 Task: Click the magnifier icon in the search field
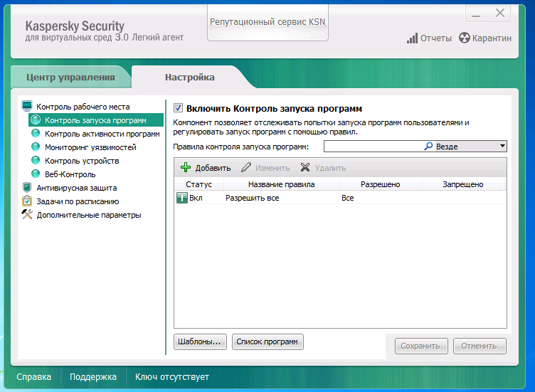click(428, 146)
